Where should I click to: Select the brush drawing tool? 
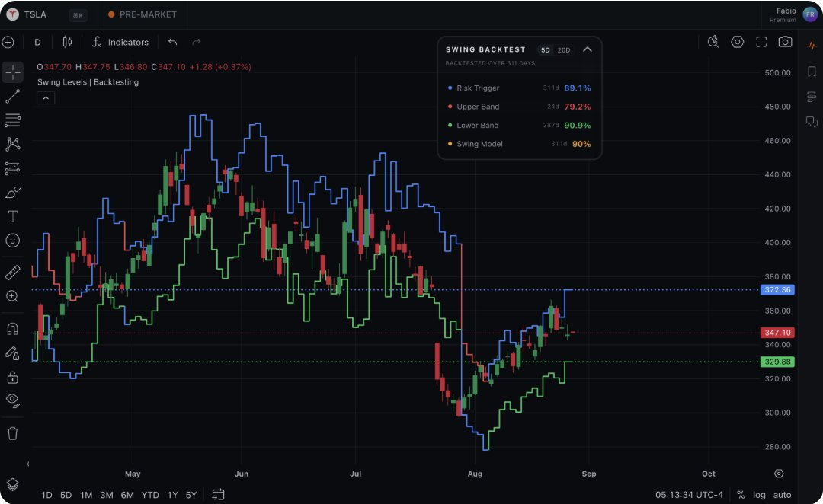(x=13, y=193)
